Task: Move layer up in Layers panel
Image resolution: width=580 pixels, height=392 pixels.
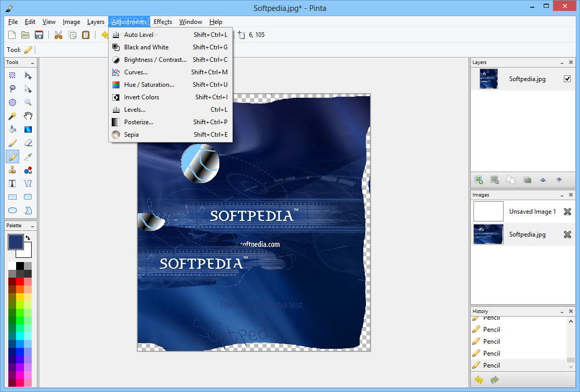Action: click(x=543, y=180)
